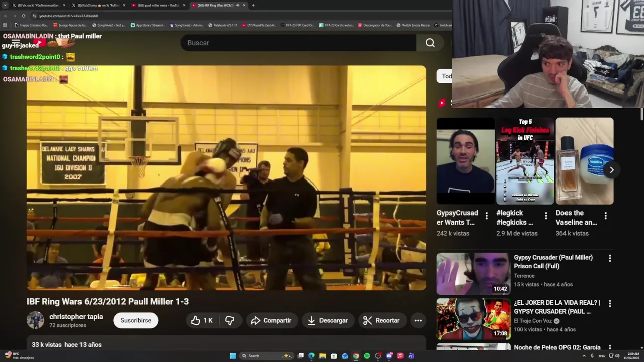644x362 pixels.
Task: Like the video with thumbs up
Action: [x=202, y=320]
